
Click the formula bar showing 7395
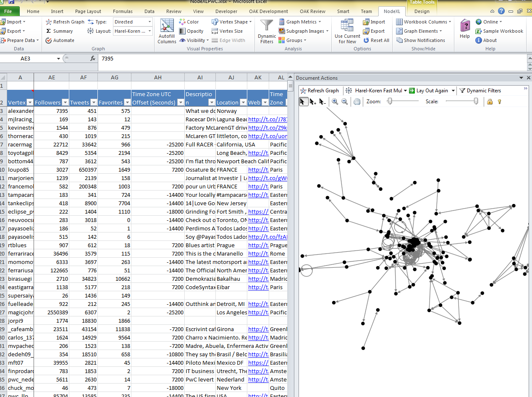tap(311, 59)
